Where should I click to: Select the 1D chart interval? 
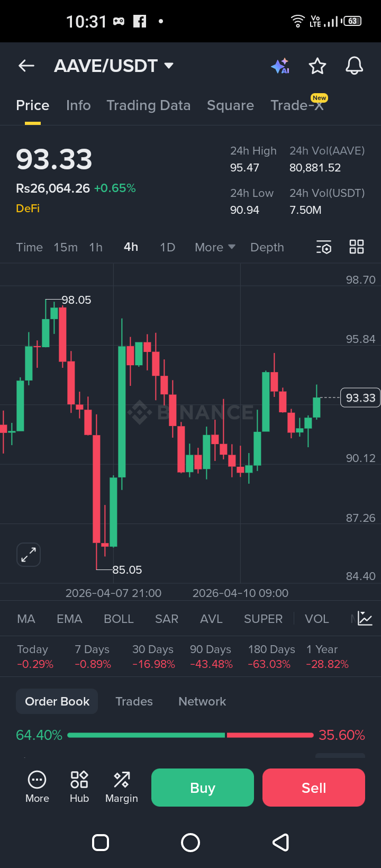click(x=168, y=247)
